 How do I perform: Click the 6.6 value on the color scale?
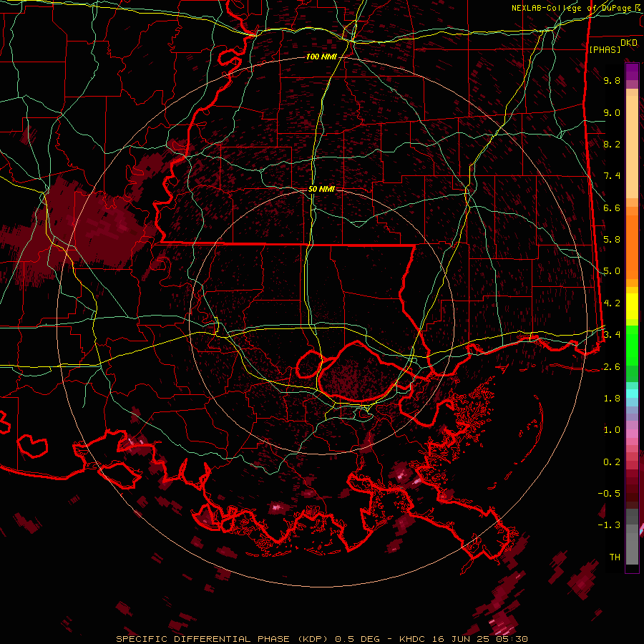click(612, 208)
